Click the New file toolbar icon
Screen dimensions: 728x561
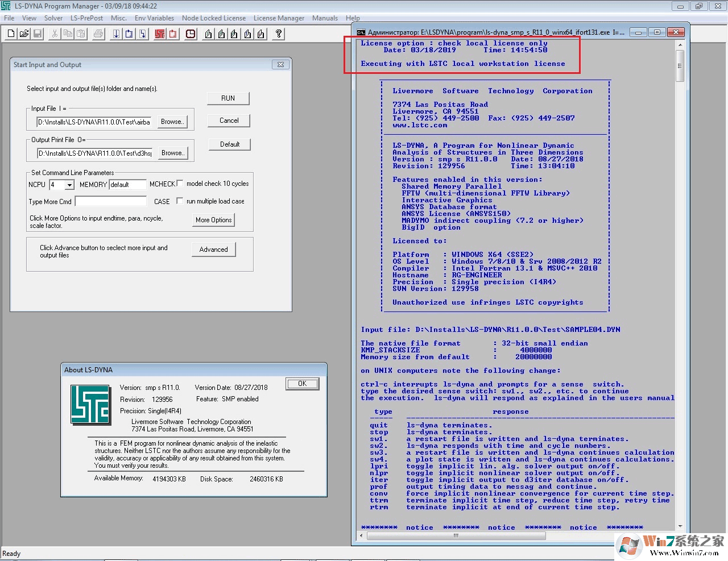(11, 34)
